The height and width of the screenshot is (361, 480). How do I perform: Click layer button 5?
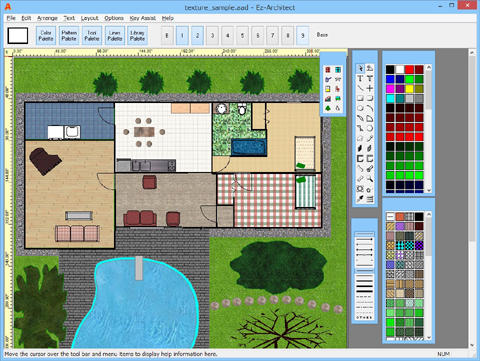coord(242,35)
